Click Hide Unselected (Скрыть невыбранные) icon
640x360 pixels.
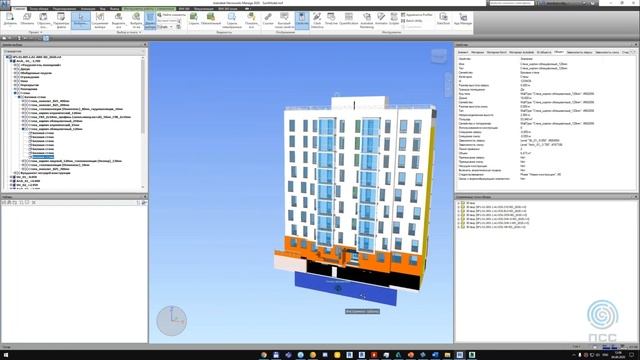(232, 20)
